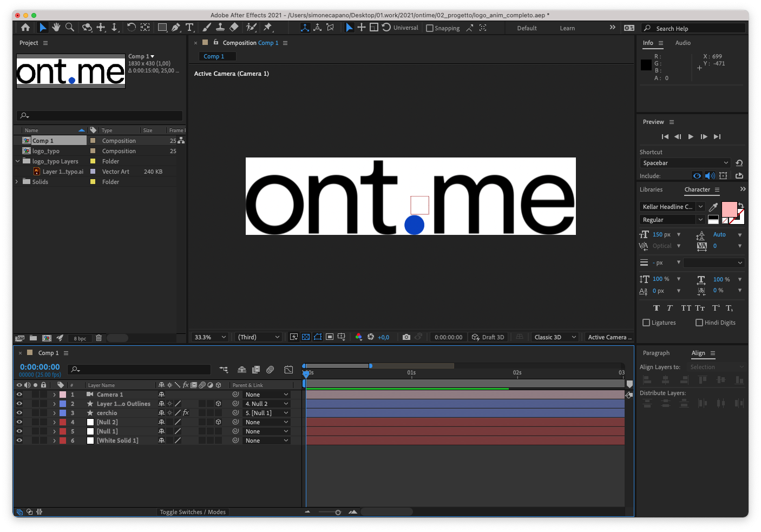
Task: Hide the Camera 1 layer
Action: (19, 395)
